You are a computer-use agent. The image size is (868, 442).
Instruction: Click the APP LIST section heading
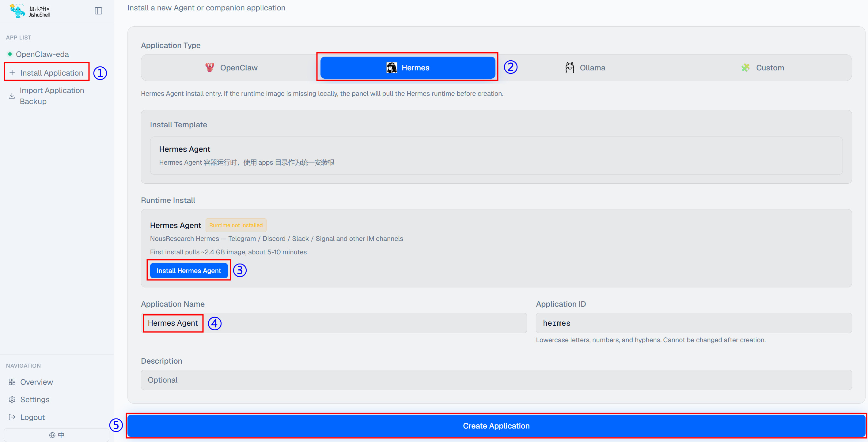(x=18, y=38)
